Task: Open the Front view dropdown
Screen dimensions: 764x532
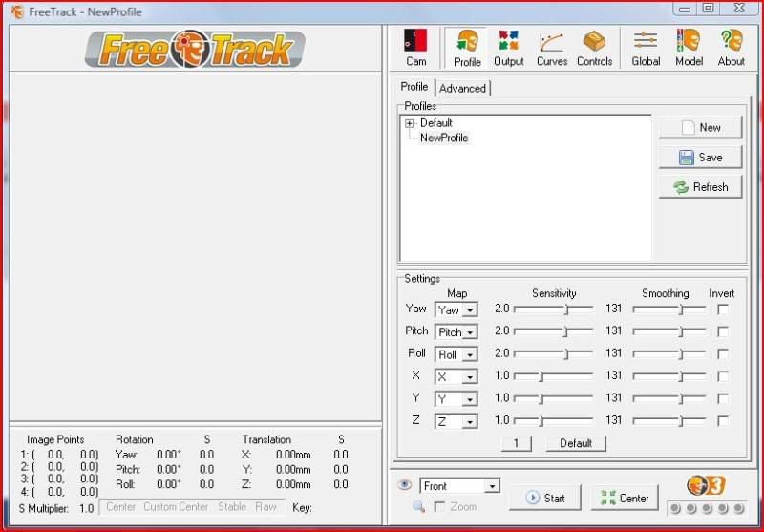Action: coord(491,486)
